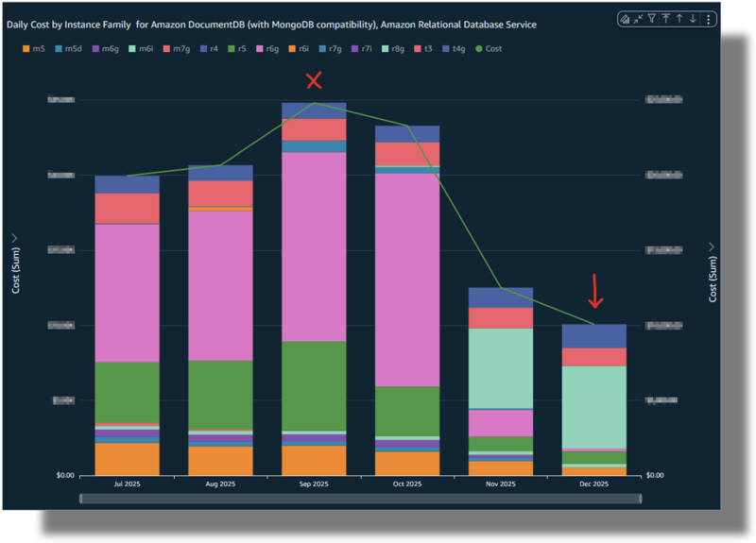This screenshot has height=543, width=756.
Task: Click right axis $0.00 label
Action: 655,476
